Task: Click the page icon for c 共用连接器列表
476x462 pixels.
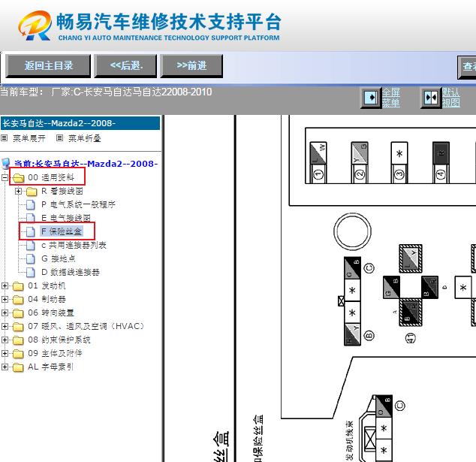Action: coord(30,246)
